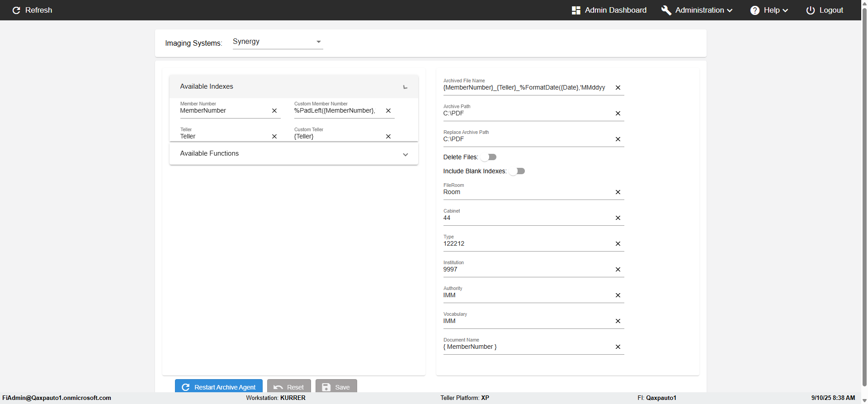The height and width of the screenshot is (404, 868).
Task: Clear the Archive Path field
Action: click(x=618, y=114)
